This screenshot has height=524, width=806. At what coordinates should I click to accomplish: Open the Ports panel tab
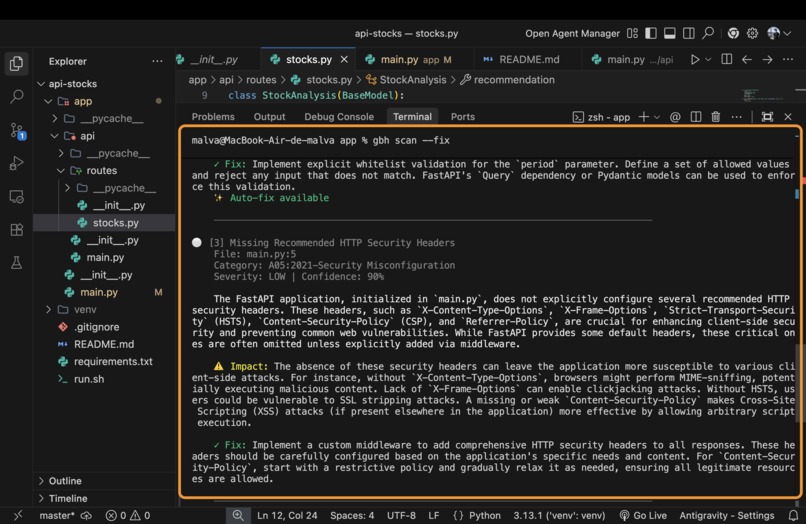[x=463, y=117]
